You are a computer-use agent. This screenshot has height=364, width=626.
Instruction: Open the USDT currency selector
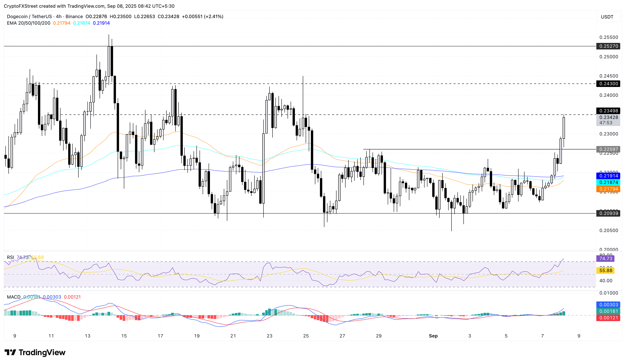(607, 17)
